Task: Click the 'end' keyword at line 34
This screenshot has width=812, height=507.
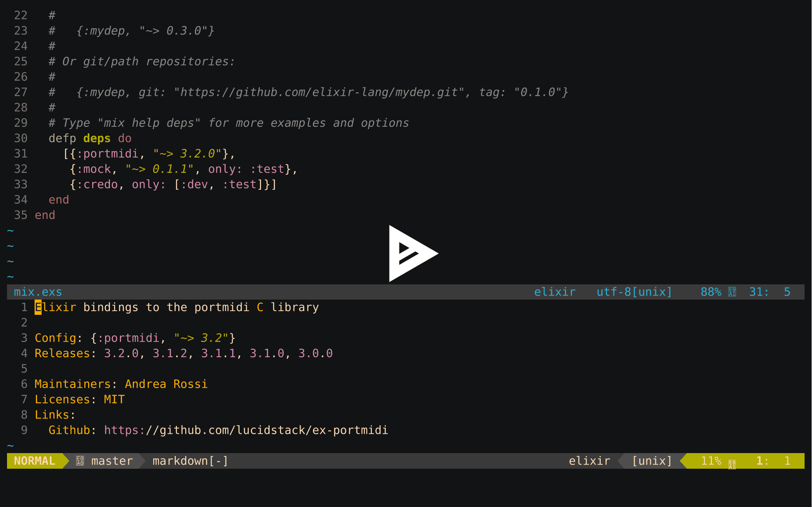Action: [59, 200]
